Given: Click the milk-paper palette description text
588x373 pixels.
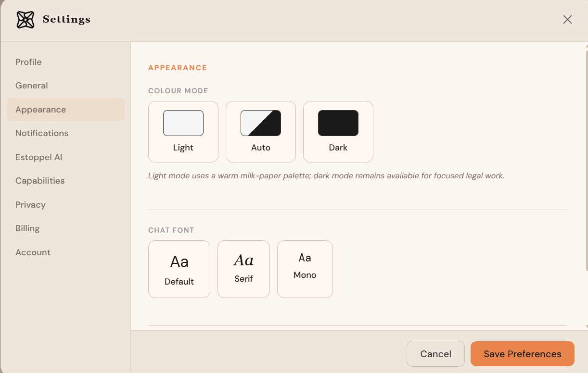Looking at the screenshot, I should coord(326,176).
